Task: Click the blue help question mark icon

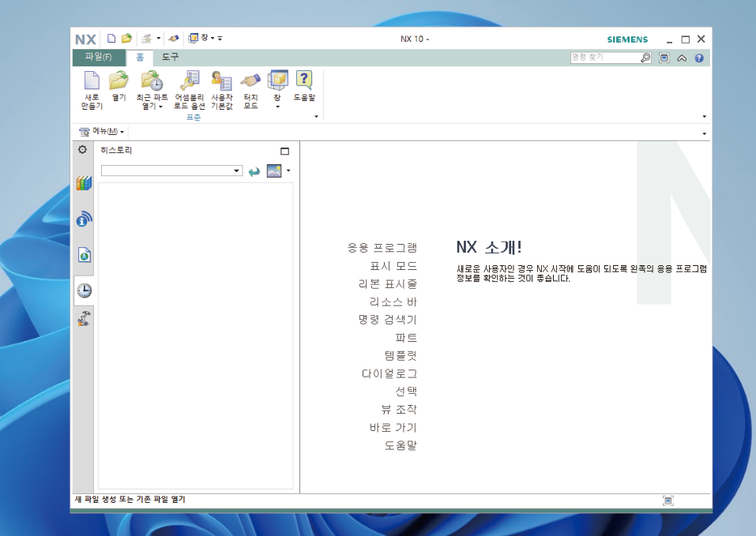Action: [x=699, y=58]
